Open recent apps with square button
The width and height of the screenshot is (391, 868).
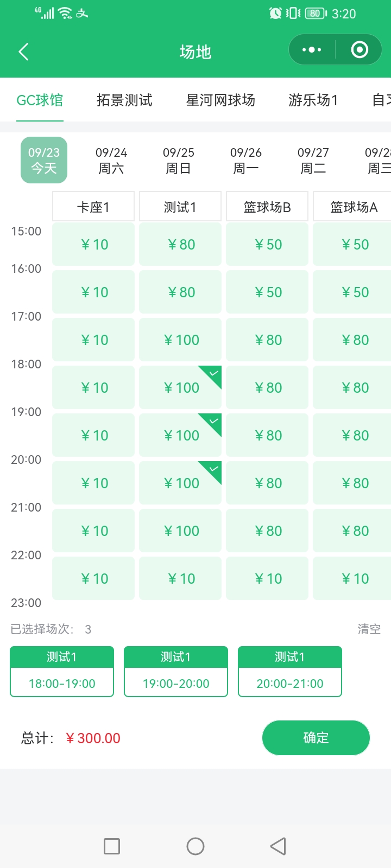(x=112, y=846)
